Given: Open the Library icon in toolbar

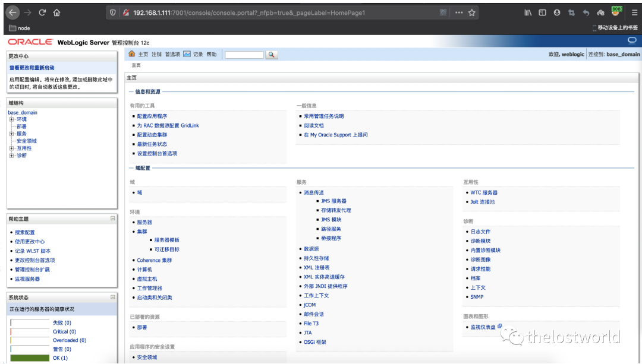Looking at the screenshot, I should [528, 12].
